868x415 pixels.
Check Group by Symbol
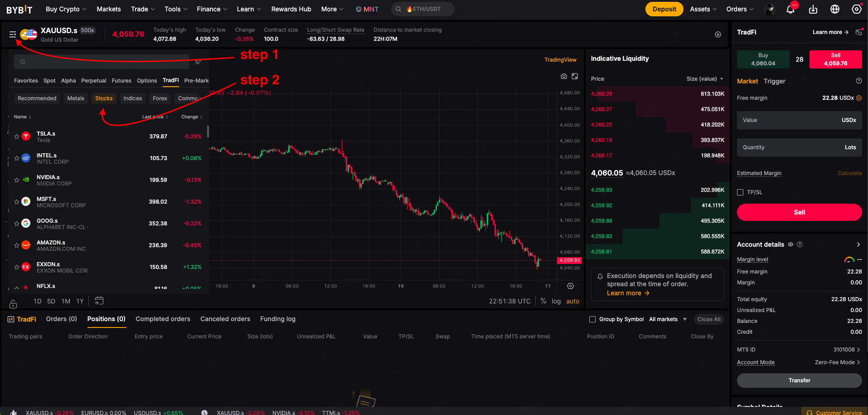click(592, 319)
